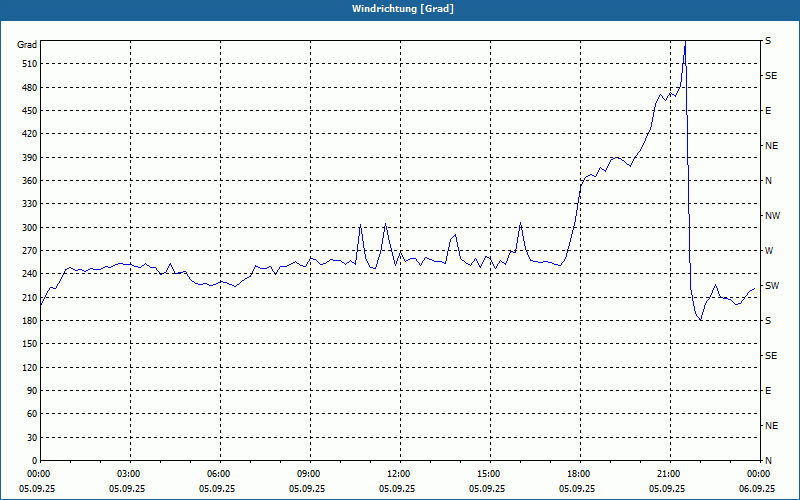Viewport: 800px width, 500px height.
Task: Click the 0 label at y-axis bottom
Action: pos(33,461)
